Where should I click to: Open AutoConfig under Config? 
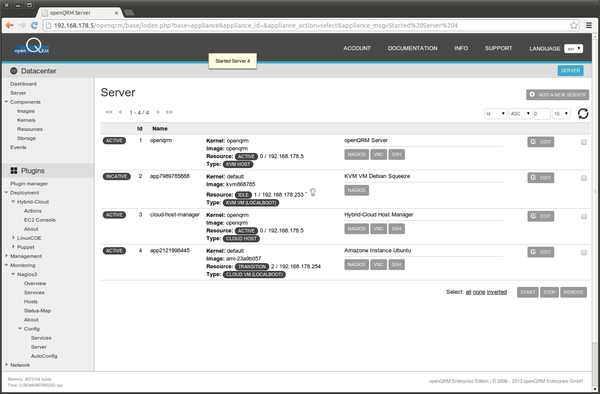coord(44,356)
